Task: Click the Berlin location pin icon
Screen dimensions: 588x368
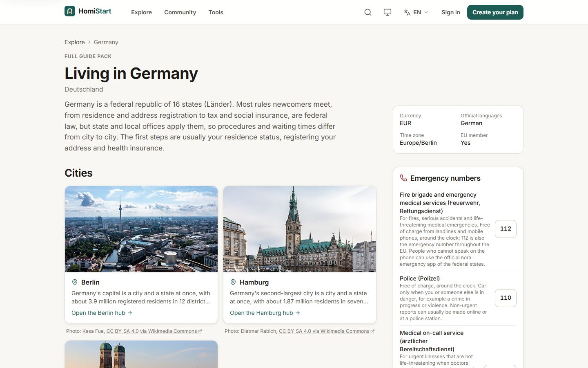Action: tap(75, 282)
